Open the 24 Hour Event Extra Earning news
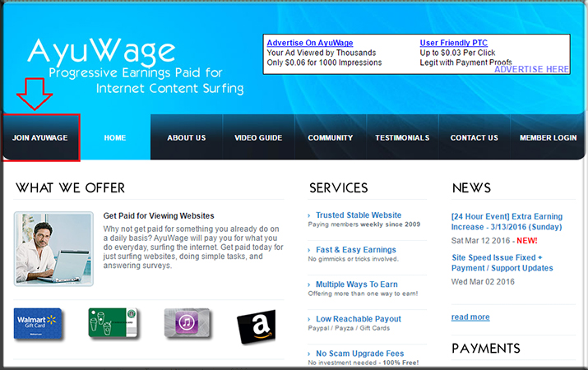588x370 pixels. tap(507, 221)
